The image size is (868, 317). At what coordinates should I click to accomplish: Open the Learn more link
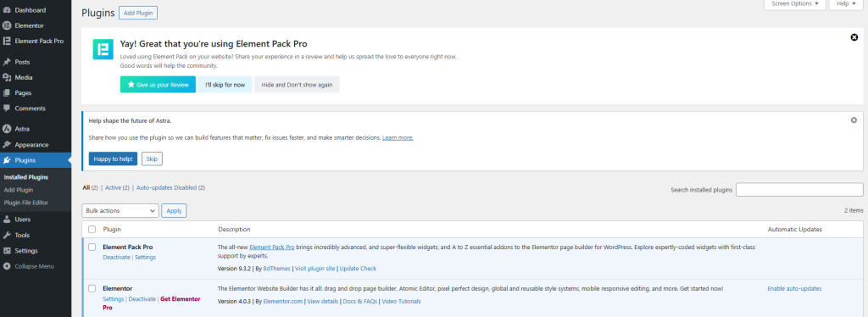coord(398,137)
